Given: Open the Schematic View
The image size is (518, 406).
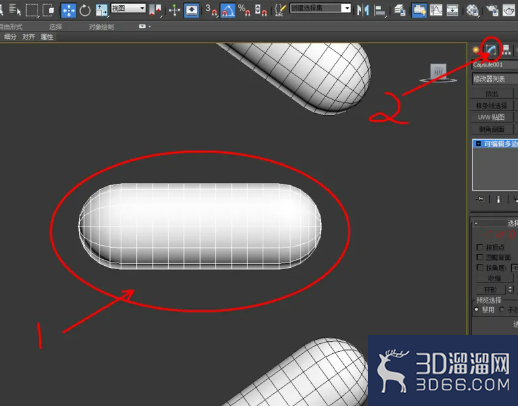Looking at the screenshot, I should 452,10.
